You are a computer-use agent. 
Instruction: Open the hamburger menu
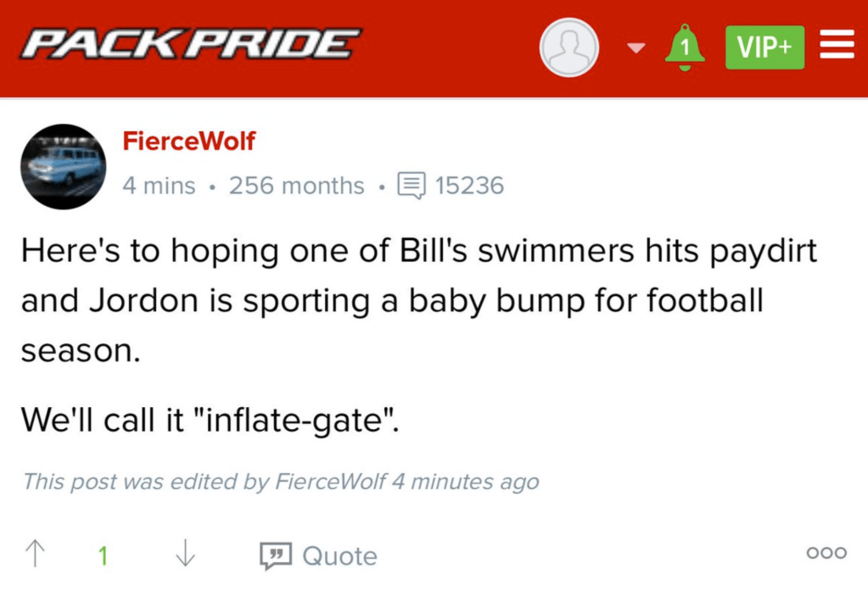pos(837,44)
